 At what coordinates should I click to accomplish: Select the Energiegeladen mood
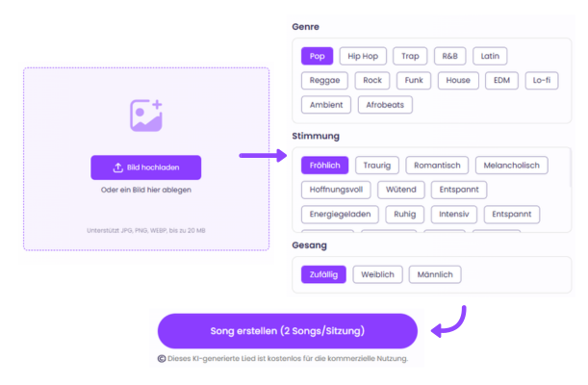[339, 214]
